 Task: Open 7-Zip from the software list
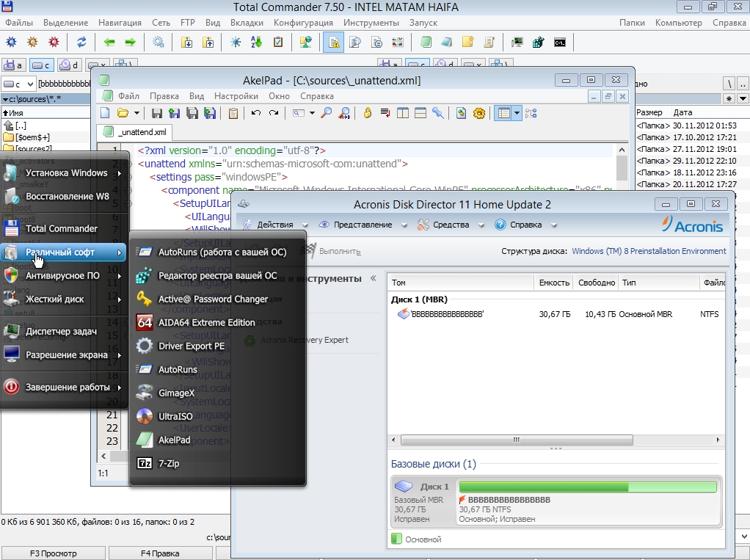point(168,463)
